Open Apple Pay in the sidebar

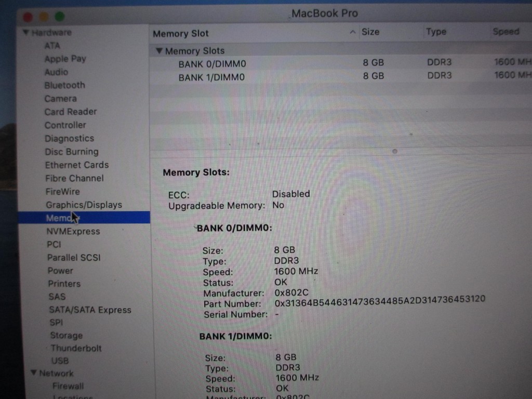pyautogui.click(x=65, y=59)
